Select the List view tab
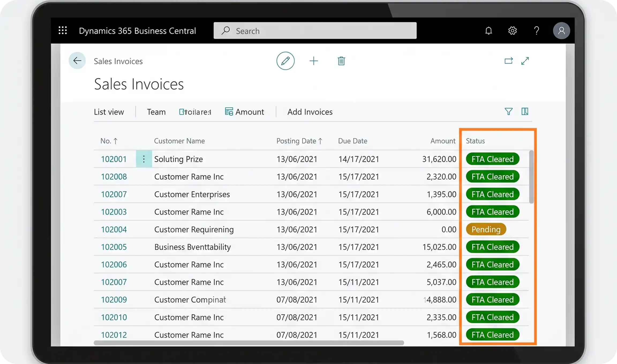The image size is (617, 364). 109,112
